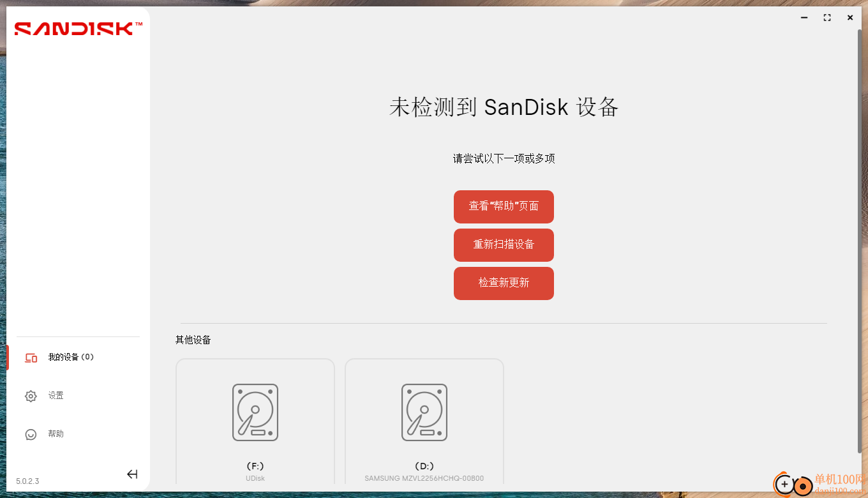Open the My Devices icon in sidebar
The image size is (868, 498).
[x=31, y=358]
